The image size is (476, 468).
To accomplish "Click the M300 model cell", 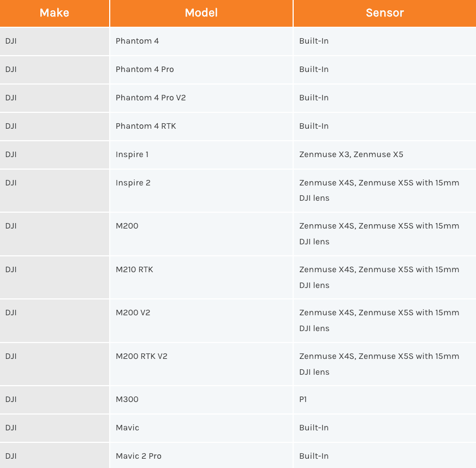I will coord(201,400).
